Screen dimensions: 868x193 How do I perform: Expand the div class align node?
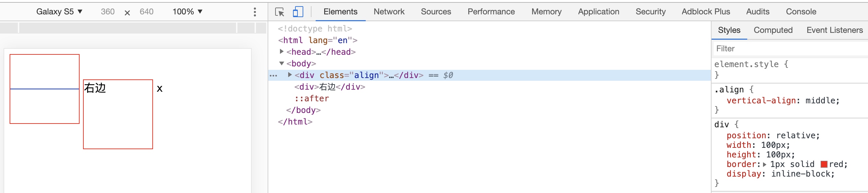tap(290, 75)
